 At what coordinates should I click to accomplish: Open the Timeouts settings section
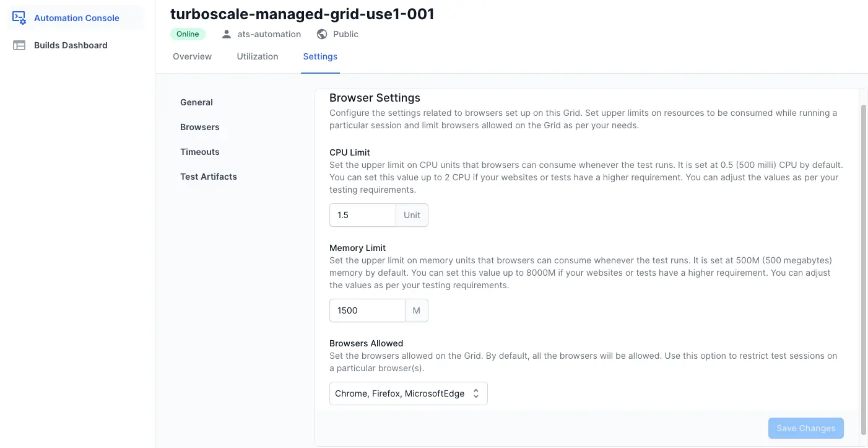[x=199, y=152]
